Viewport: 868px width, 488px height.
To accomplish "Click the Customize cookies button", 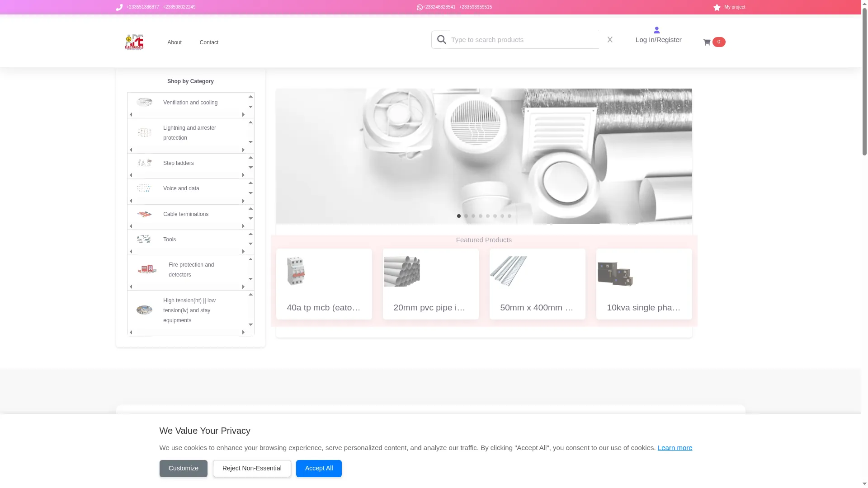I will [183, 469].
